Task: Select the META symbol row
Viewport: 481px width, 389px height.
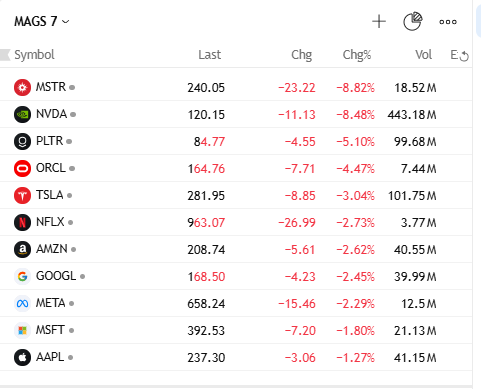Action: pos(236,303)
